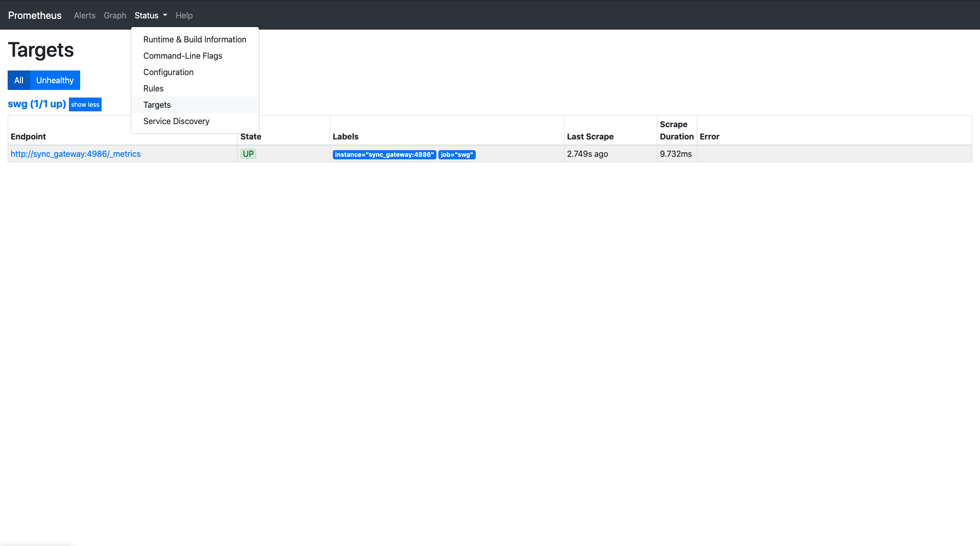Select Targets in the Status menu
The height and width of the screenshot is (546, 980).
pyautogui.click(x=157, y=105)
